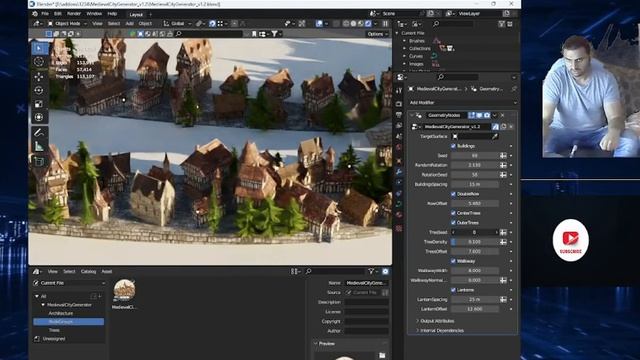Select the Measure tool in the viewport toolbar
The image size is (640, 360).
pyautogui.click(x=39, y=146)
